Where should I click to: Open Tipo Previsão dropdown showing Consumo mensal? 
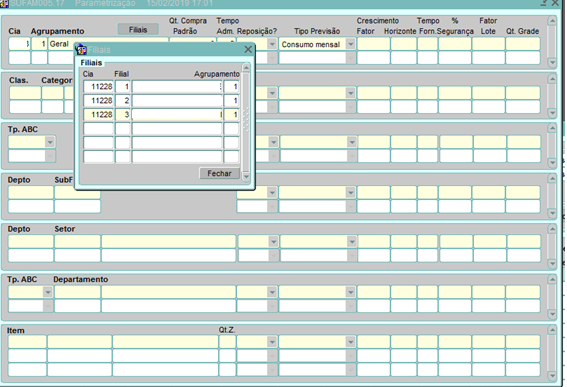click(x=350, y=44)
